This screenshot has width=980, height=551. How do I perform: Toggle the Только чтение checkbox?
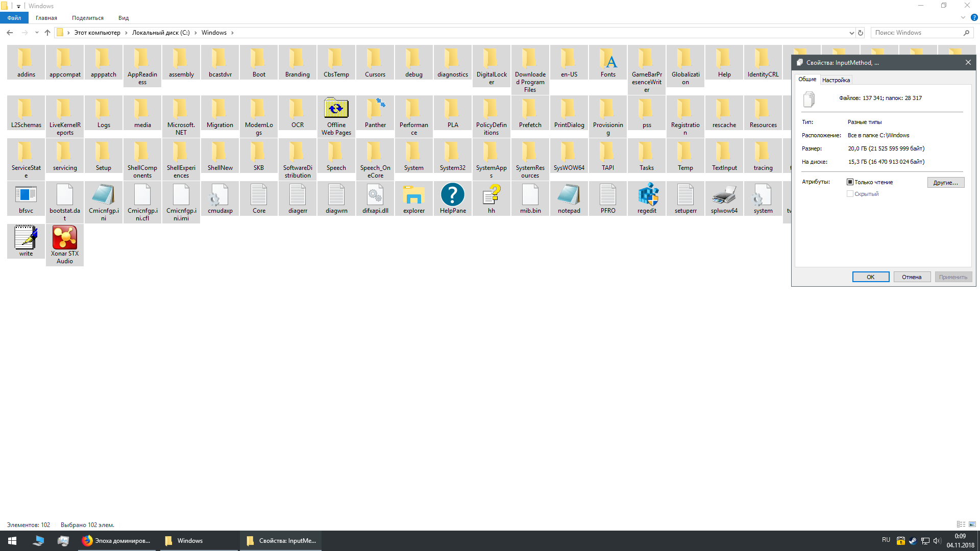click(850, 182)
